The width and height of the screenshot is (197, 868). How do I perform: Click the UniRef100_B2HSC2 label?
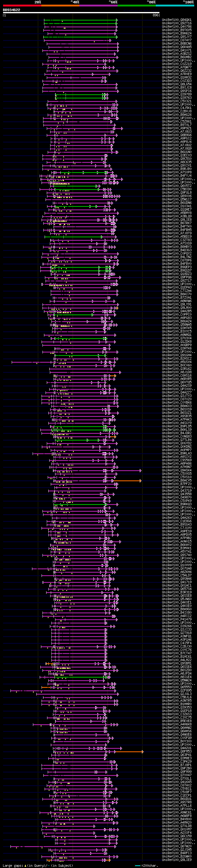pyautogui.click(x=177, y=358)
